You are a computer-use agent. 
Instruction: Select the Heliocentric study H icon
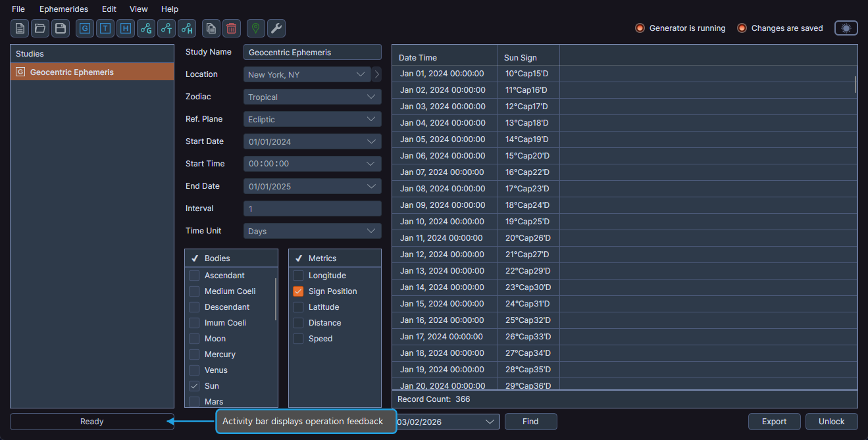[125, 28]
